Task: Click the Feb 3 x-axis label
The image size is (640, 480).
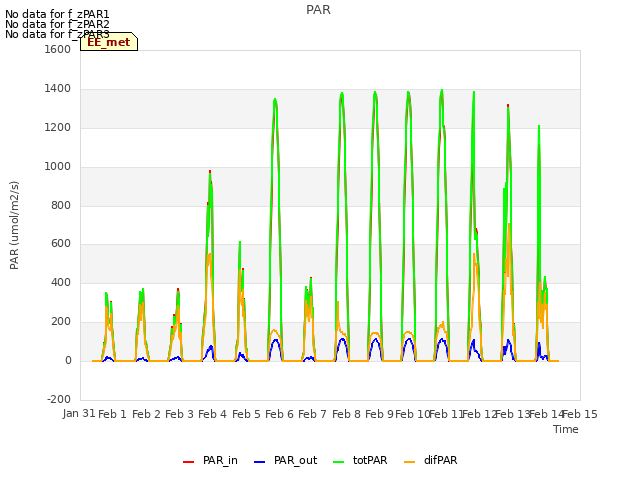Action: coord(180,414)
